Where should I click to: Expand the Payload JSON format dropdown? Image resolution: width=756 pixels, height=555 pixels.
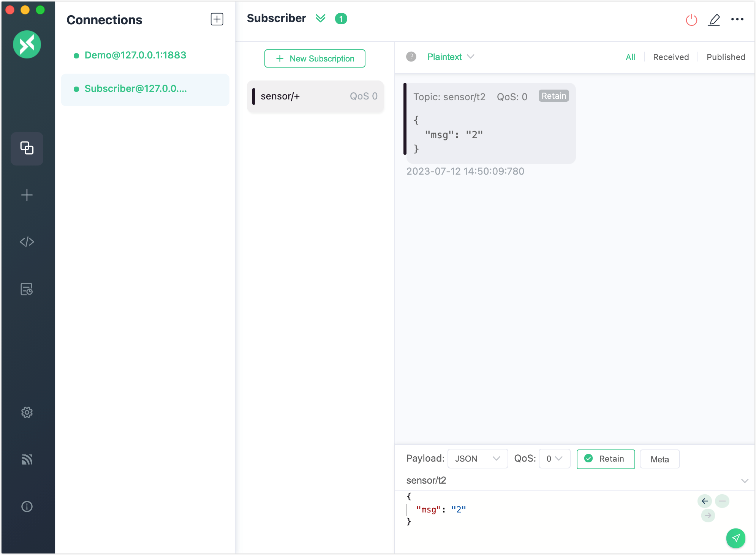coord(477,459)
